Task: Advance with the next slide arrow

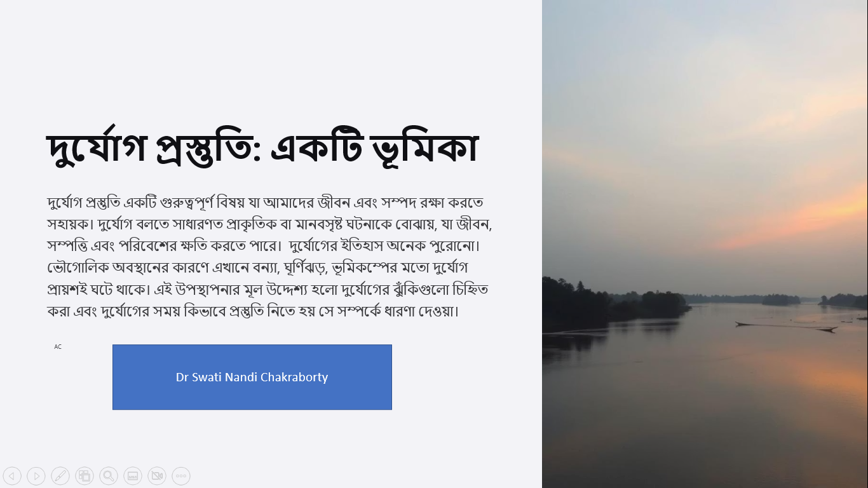Action: point(36,476)
